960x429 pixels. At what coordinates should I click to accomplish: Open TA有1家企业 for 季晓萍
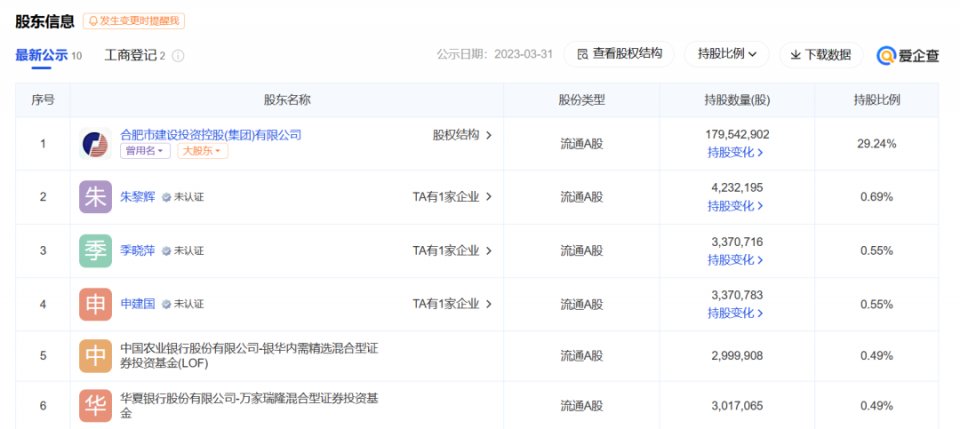pos(452,250)
